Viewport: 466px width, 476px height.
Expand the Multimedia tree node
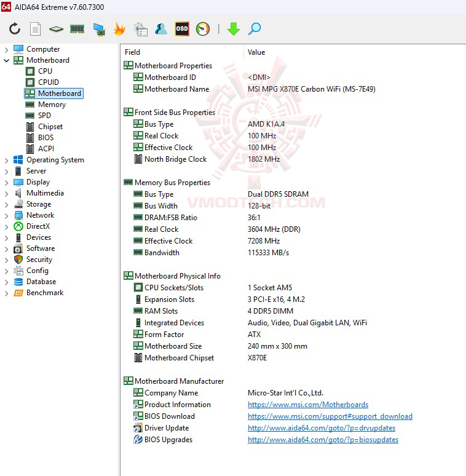pos(6,193)
